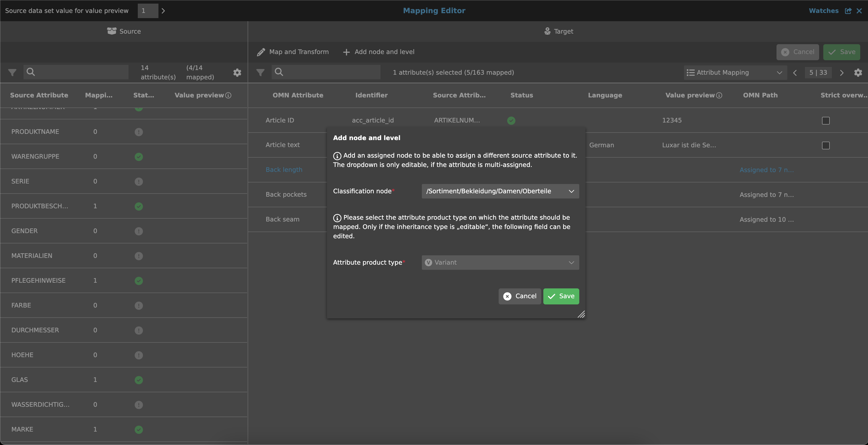
Task: Click the Add node and level plus icon
Action: click(x=346, y=52)
